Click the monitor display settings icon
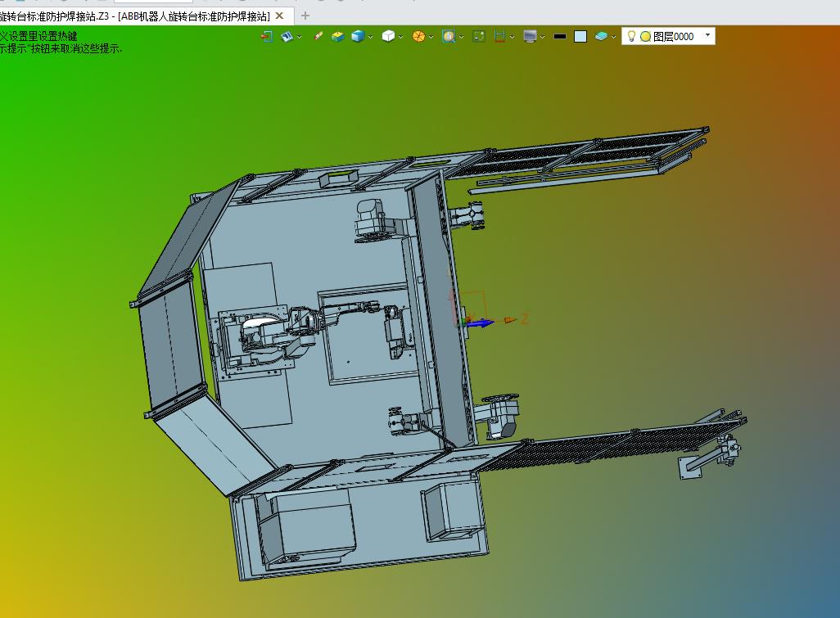This screenshot has height=618, width=840. click(530, 36)
